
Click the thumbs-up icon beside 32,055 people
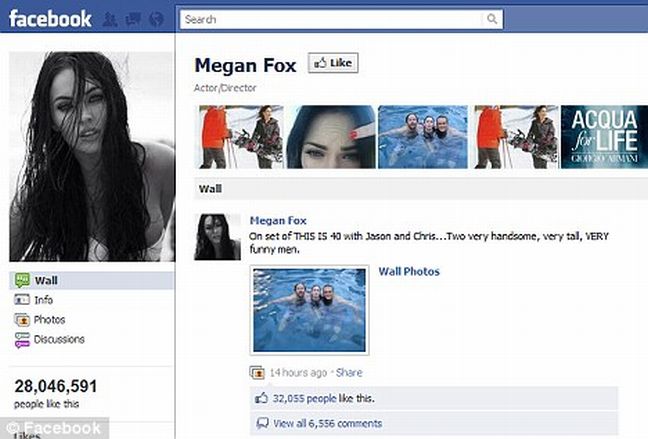tap(262, 398)
